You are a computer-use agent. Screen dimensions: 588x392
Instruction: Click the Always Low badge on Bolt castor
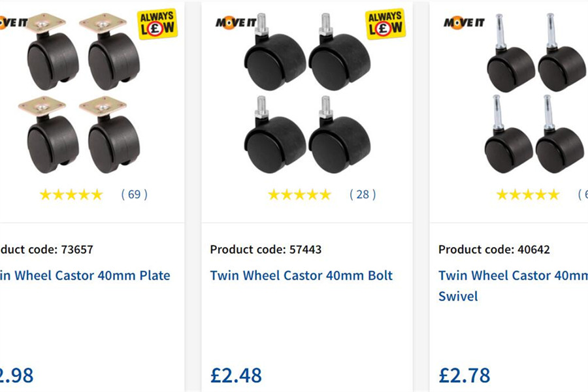(x=385, y=24)
